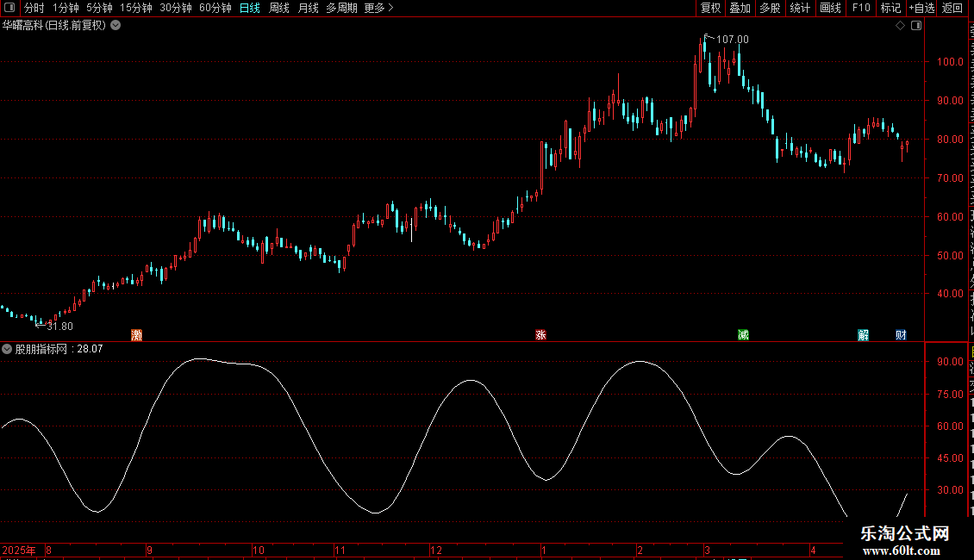974x560 pixels.
Task: Switch to the 周线 weekly chart
Action: 279,8
